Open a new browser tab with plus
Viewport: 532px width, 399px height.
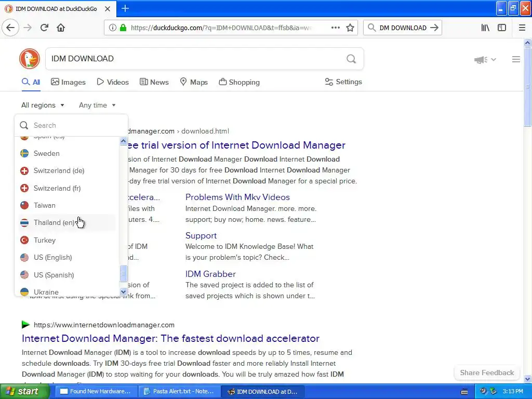(125, 8)
